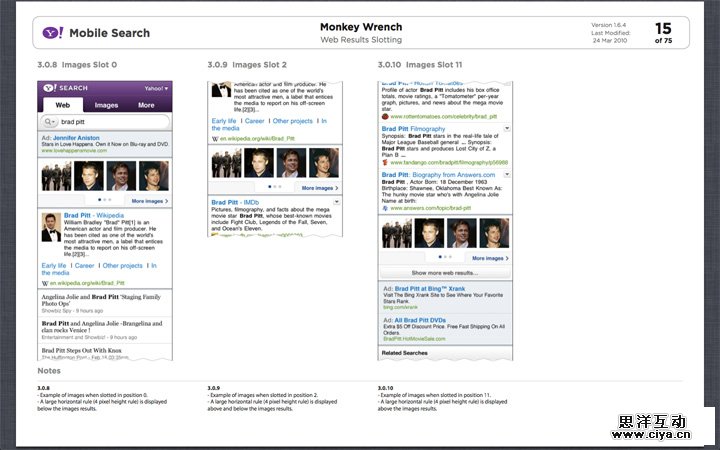The height and width of the screenshot is (450, 720).
Task: Click 'Monkey Wrench' document title
Action: tap(361, 27)
